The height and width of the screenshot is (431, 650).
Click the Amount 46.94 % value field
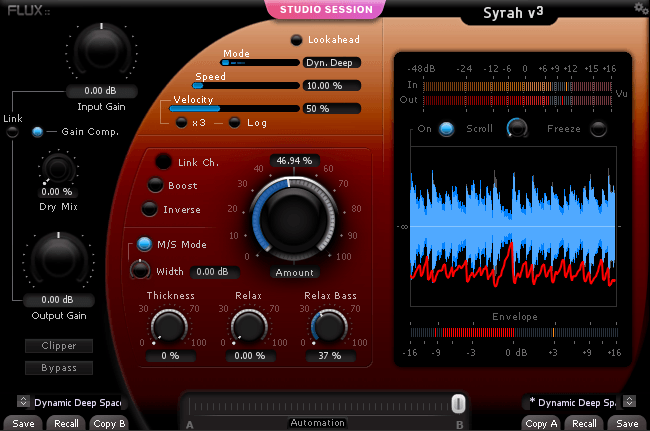click(x=294, y=161)
